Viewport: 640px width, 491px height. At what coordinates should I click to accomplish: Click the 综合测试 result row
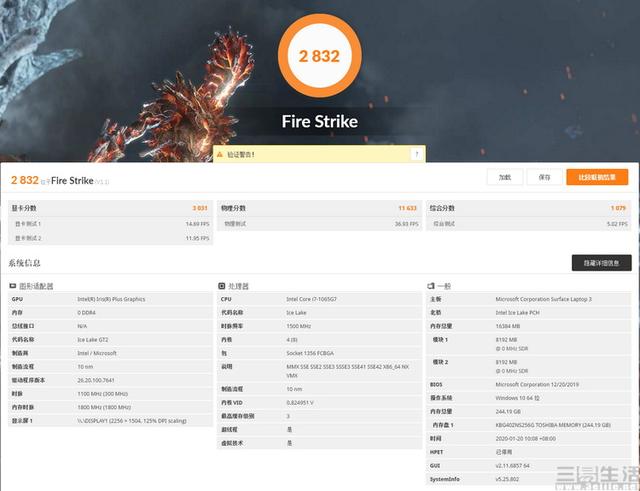pyautogui.click(x=528, y=224)
